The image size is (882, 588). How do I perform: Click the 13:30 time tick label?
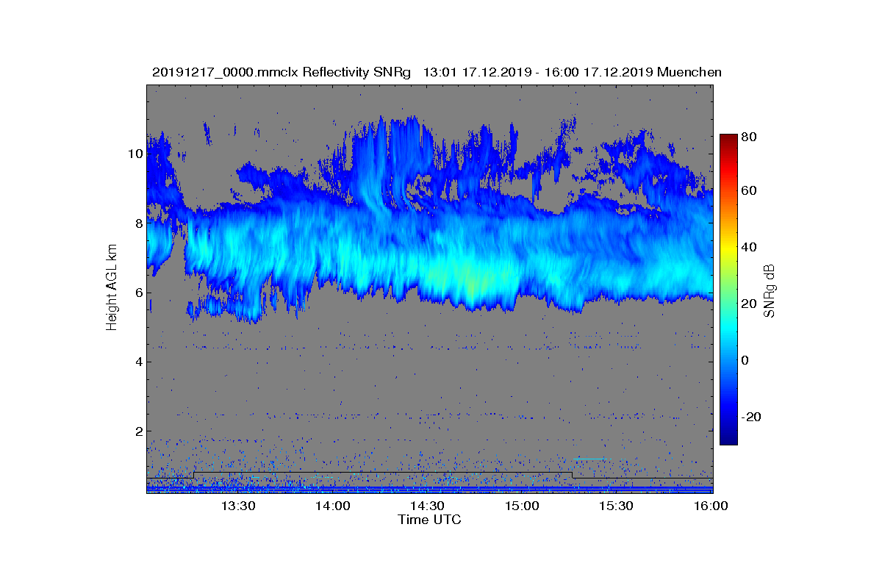tap(238, 506)
